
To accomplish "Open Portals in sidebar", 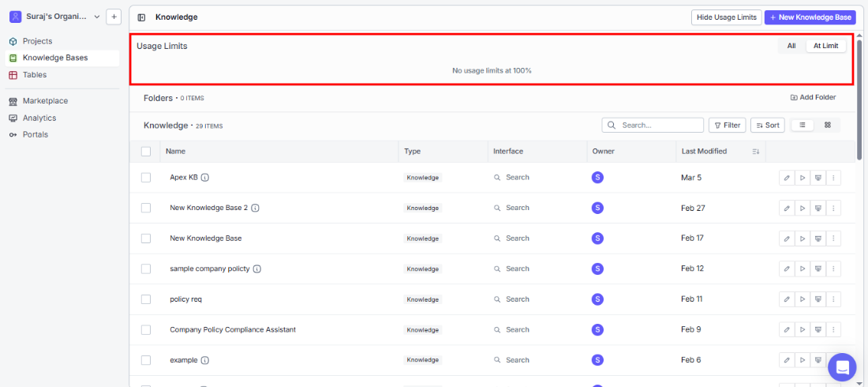I will [62, 135].
